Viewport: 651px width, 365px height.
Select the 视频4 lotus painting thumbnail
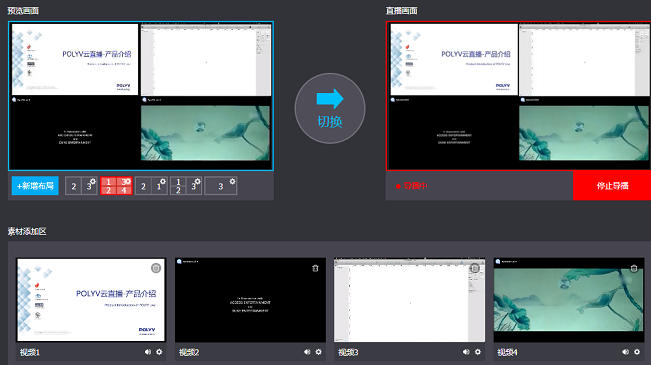coord(569,300)
